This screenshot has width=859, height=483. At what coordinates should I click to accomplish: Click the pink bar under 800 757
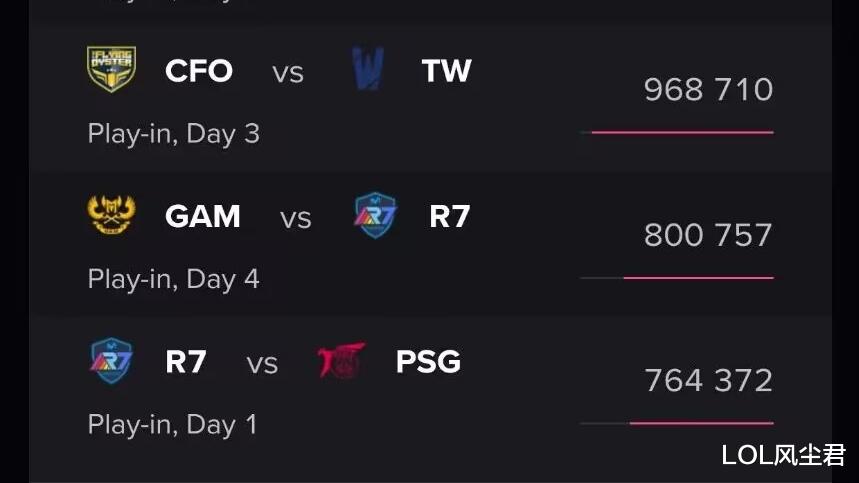coord(698,278)
